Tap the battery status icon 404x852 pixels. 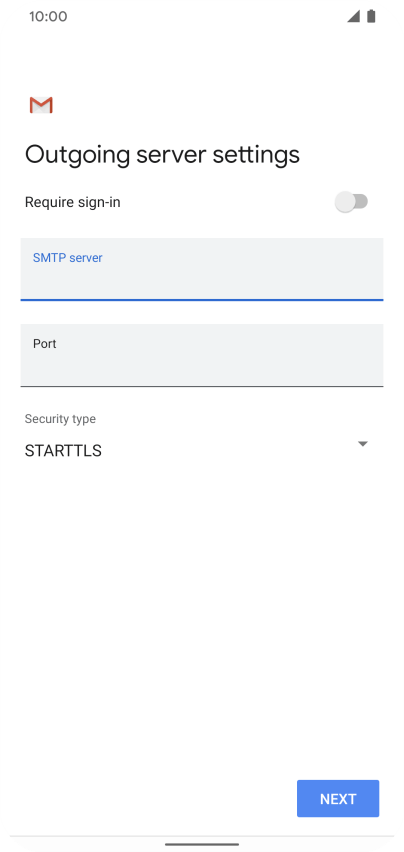pyautogui.click(x=371, y=16)
